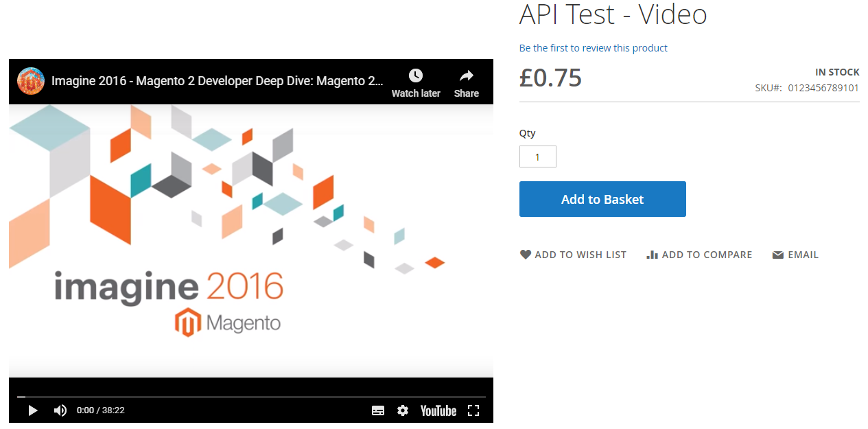Click the price £0.75
Screen dimensions: 868x429
coord(551,78)
